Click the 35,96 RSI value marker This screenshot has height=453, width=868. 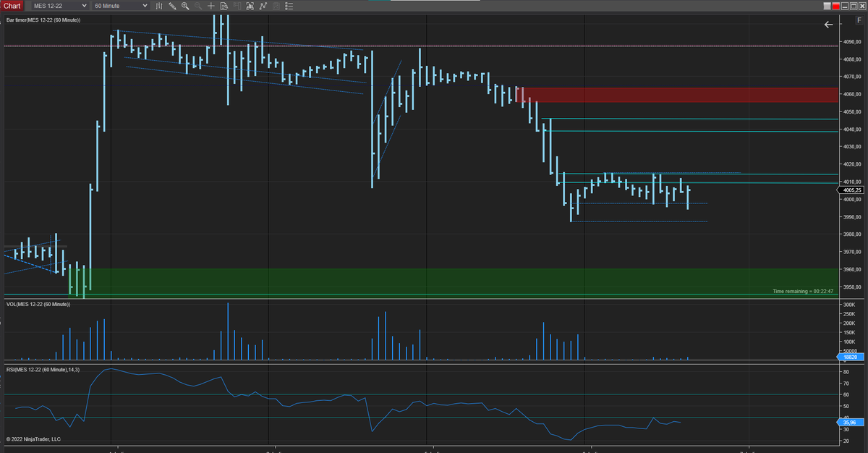(851, 422)
